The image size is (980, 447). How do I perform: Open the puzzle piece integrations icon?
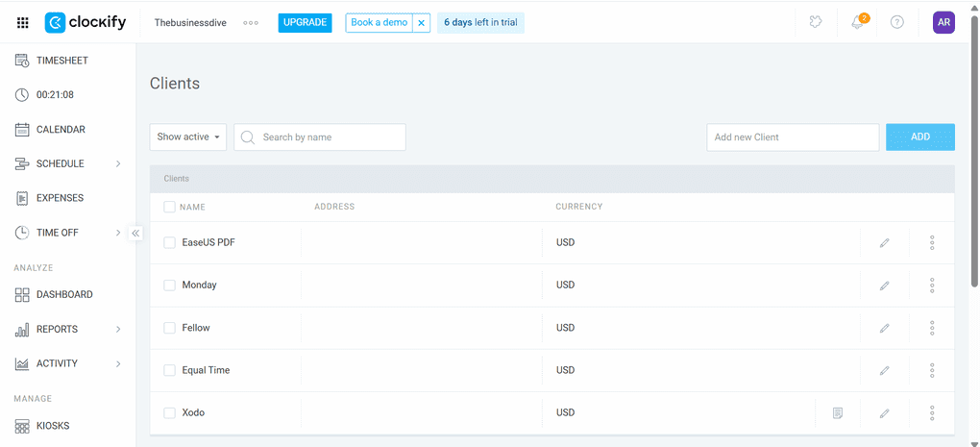[815, 22]
